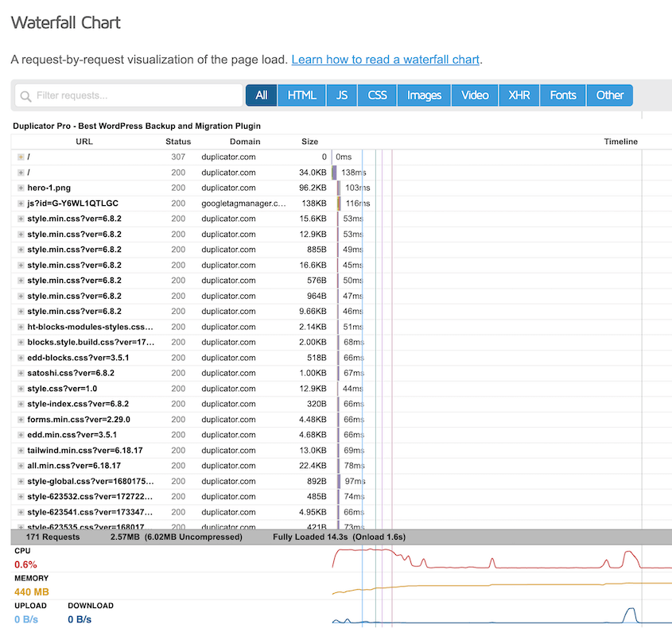Filter requests by Fonts
Viewport: 672px width, 632px height.
(x=562, y=95)
